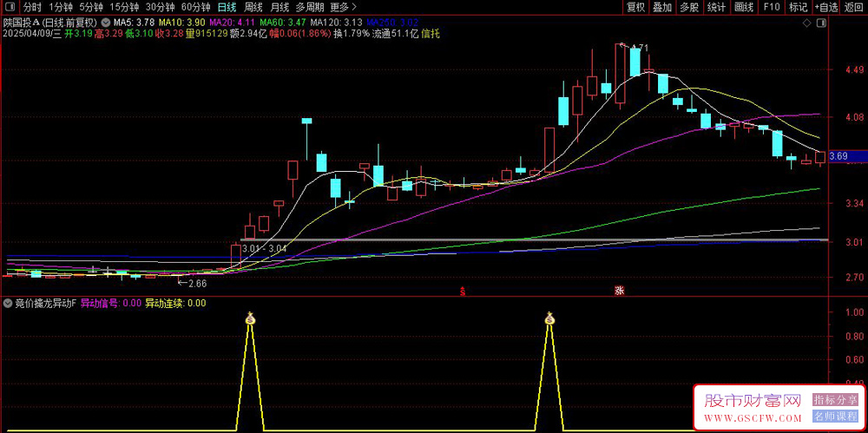Click the 复权 button

point(636,7)
